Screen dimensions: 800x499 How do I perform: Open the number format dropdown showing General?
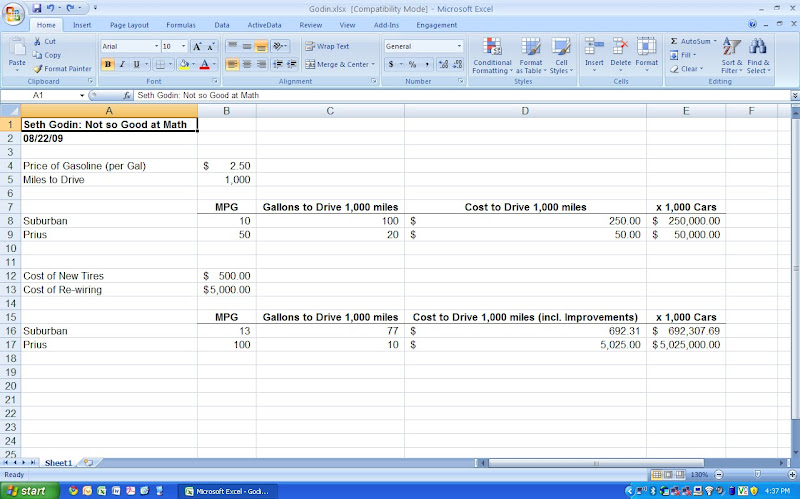click(x=459, y=46)
